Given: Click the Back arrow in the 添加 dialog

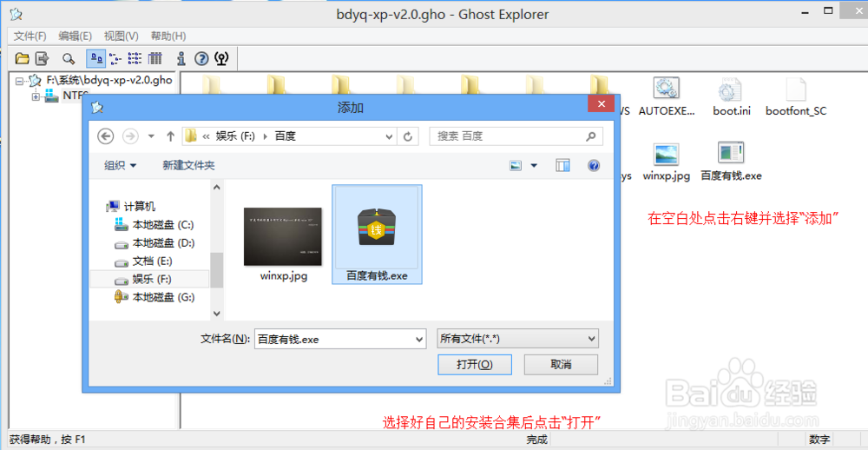Looking at the screenshot, I should click(105, 136).
